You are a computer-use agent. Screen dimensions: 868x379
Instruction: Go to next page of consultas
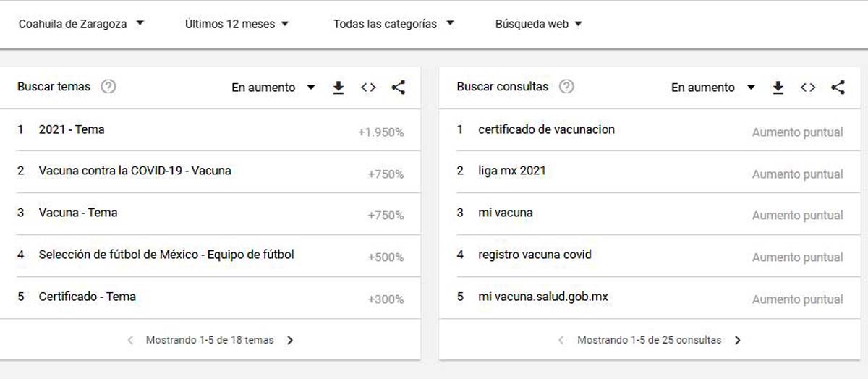[737, 340]
